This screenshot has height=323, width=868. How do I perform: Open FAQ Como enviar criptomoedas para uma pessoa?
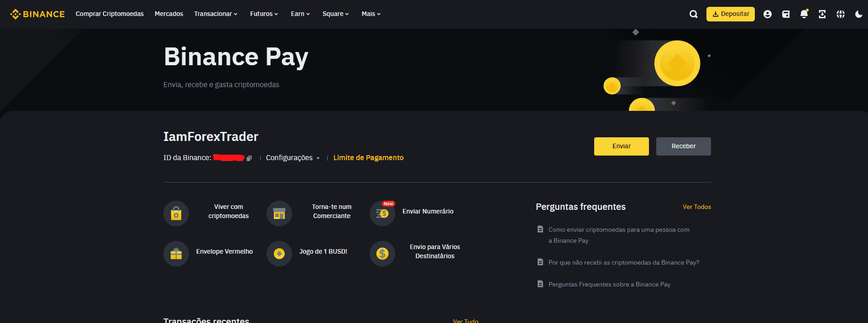click(619, 235)
